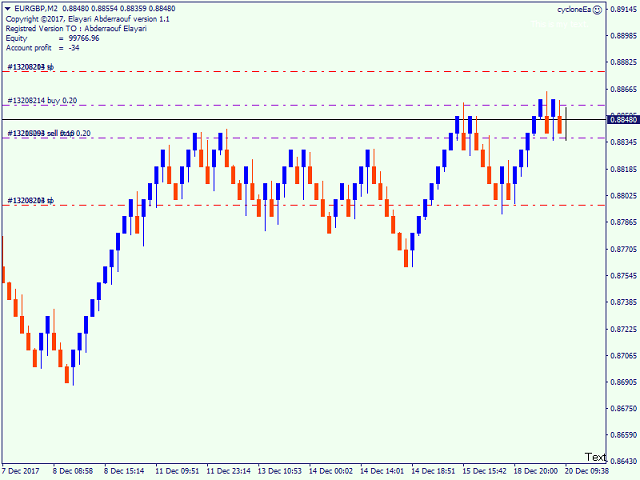
Task: Click the cycloneEa smiley face icon
Action: click(x=597, y=10)
